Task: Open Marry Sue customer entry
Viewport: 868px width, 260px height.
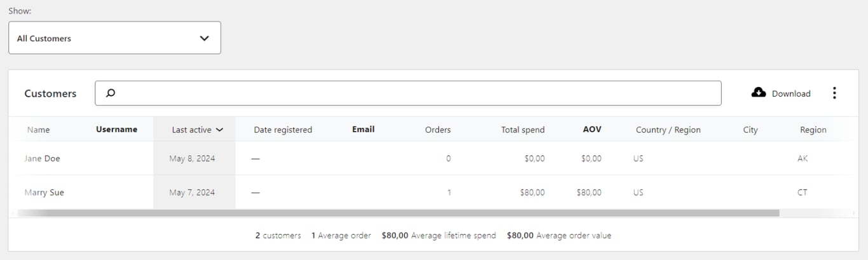Action: 44,192
